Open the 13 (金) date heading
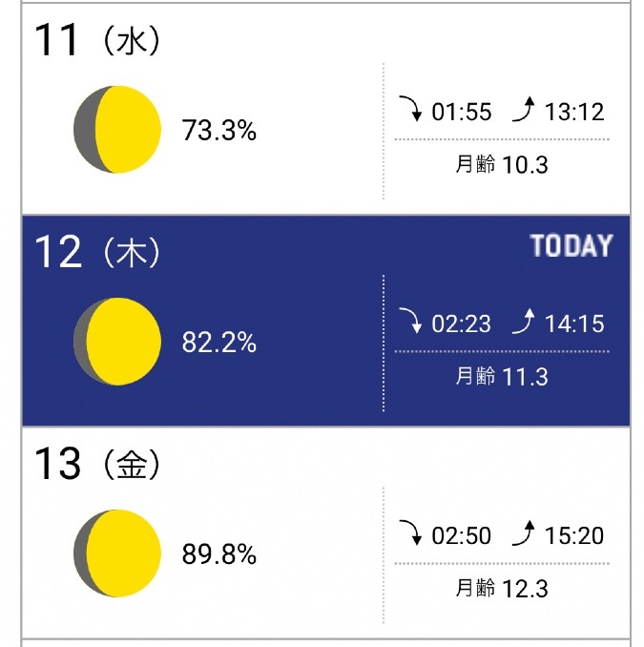This screenshot has width=644, height=647. point(97,464)
